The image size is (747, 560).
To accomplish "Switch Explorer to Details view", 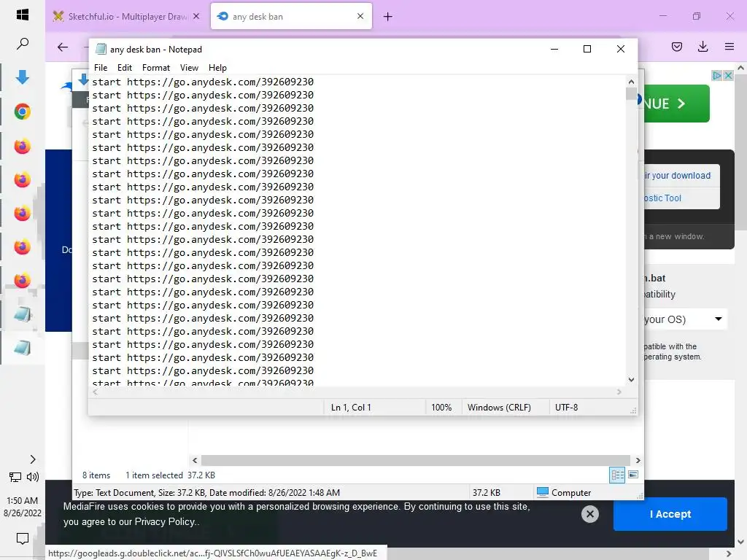I will tap(617, 475).
